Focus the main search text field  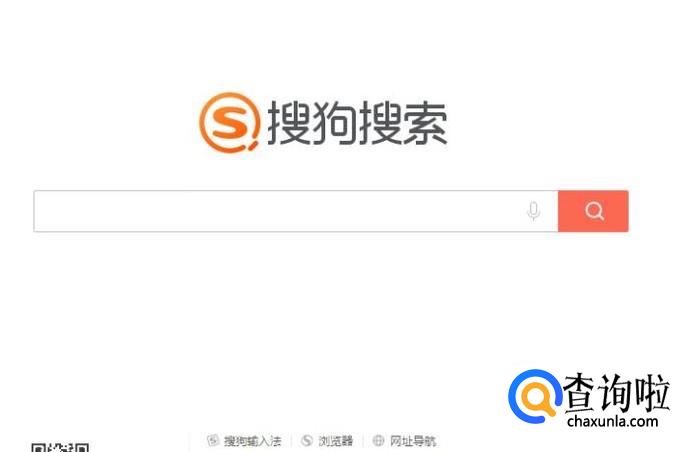tap(296, 211)
